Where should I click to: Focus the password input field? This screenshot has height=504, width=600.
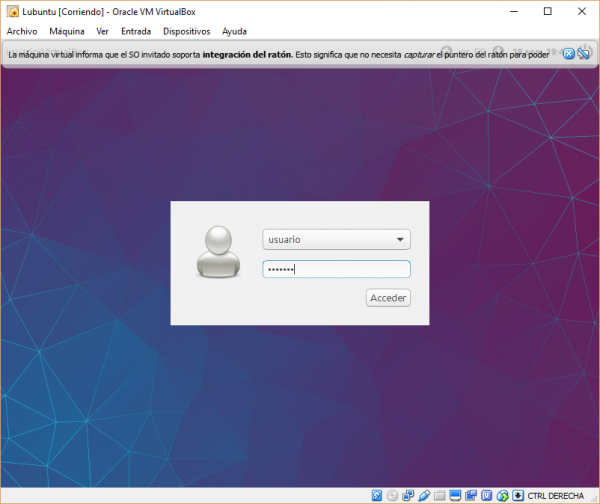tap(336, 269)
